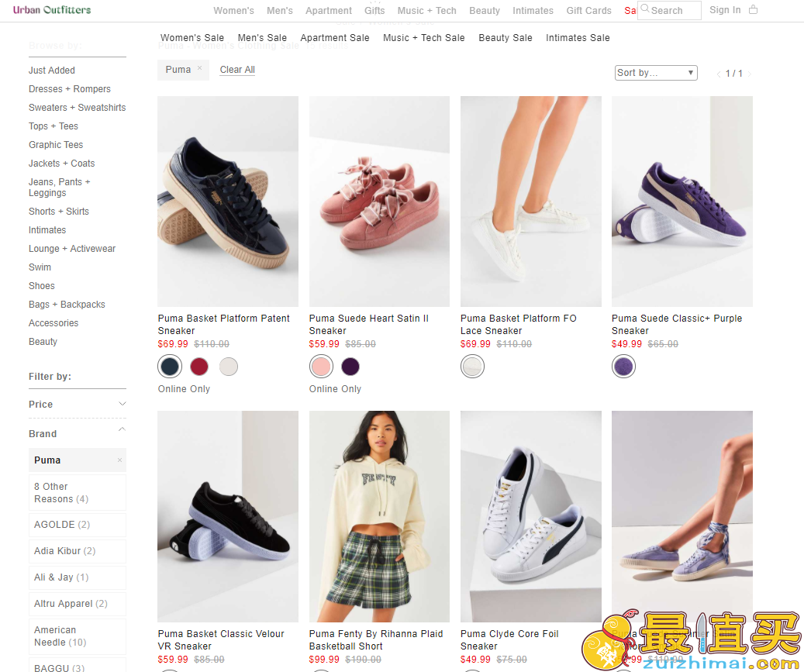Open Apartment menu in top navigation
Screen dimensions: 804x672
(329, 11)
